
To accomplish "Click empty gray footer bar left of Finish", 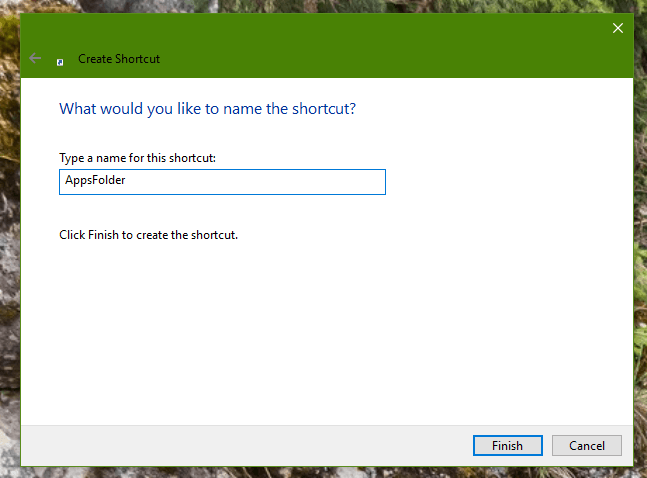I will click(248, 446).
